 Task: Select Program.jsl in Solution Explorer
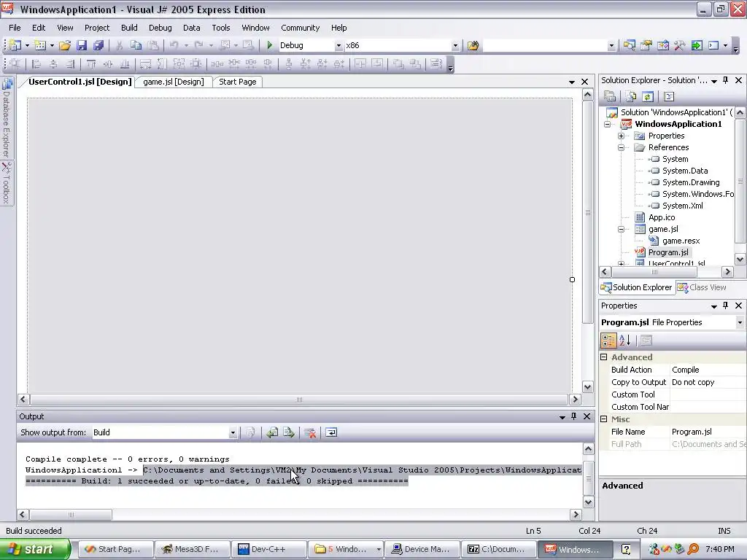[x=668, y=252]
